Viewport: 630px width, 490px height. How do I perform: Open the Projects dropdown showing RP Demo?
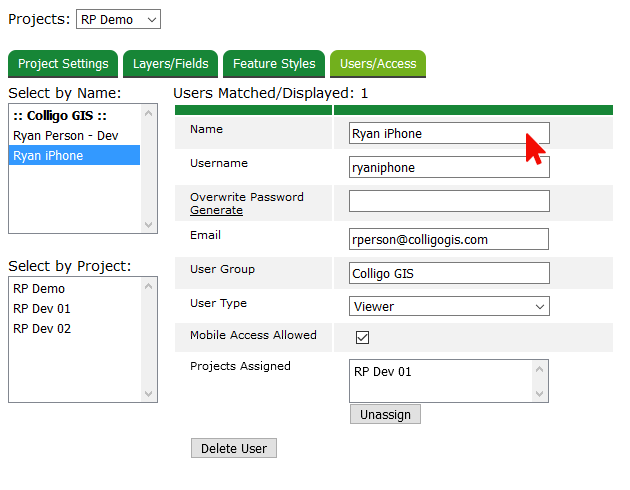click(x=118, y=19)
